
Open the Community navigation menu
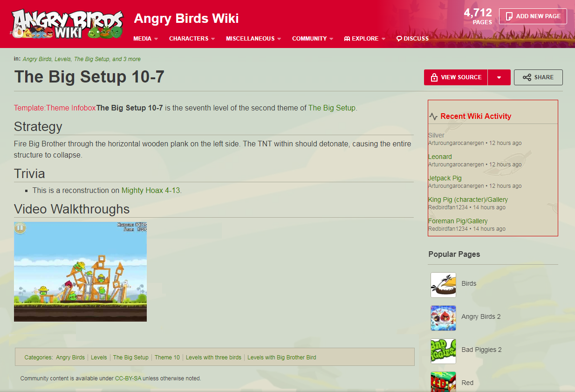(x=313, y=39)
